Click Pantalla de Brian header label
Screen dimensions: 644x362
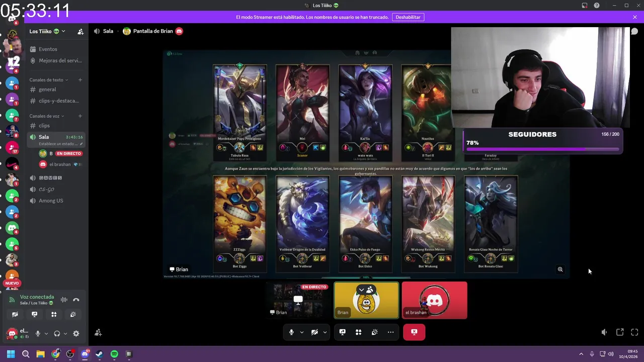pyautogui.click(x=153, y=31)
